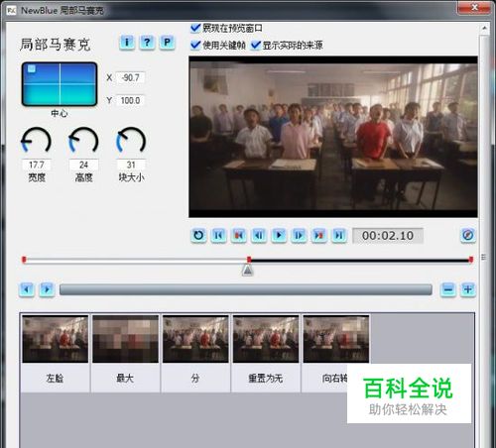
Task: Click the middle keyframe marker on timeline
Action: click(249, 260)
